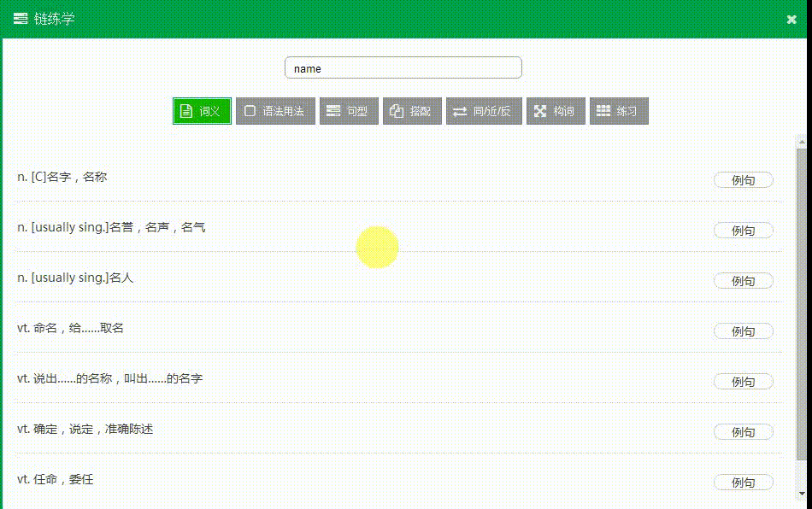Expand 例句 for 说出……的名称 definition
The height and width of the screenshot is (509, 812).
click(743, 382)
